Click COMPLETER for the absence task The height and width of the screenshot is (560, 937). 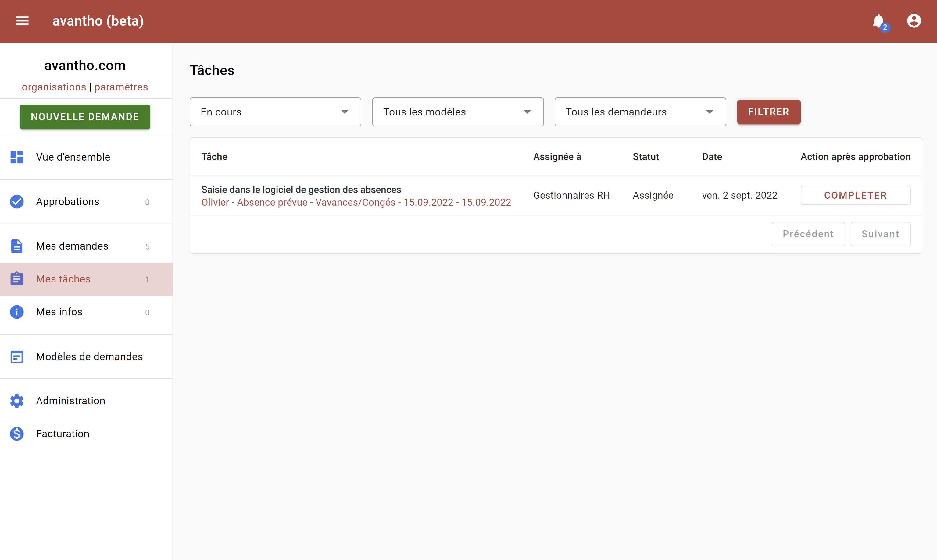855,196
